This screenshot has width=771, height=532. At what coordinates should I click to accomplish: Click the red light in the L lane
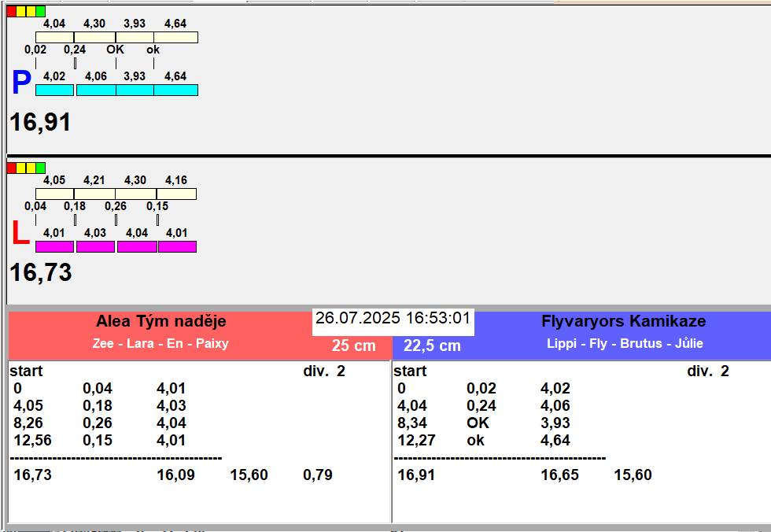coord(11,168)
